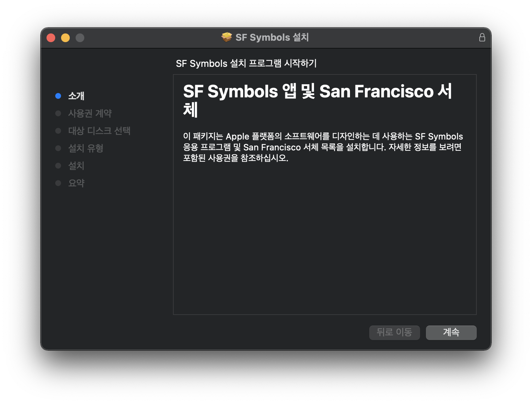Click the 계속 (Continue) button
The image size is (532, 404).
[x=451, y=332]
